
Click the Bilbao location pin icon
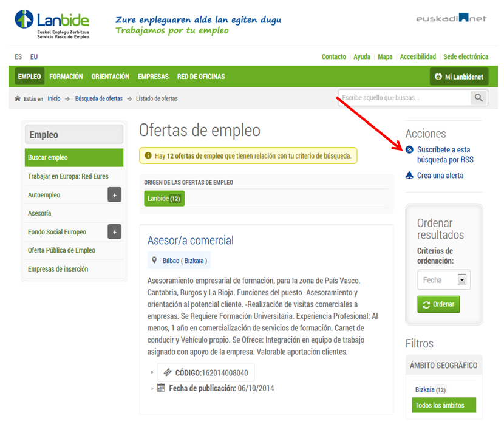point(155,261)
